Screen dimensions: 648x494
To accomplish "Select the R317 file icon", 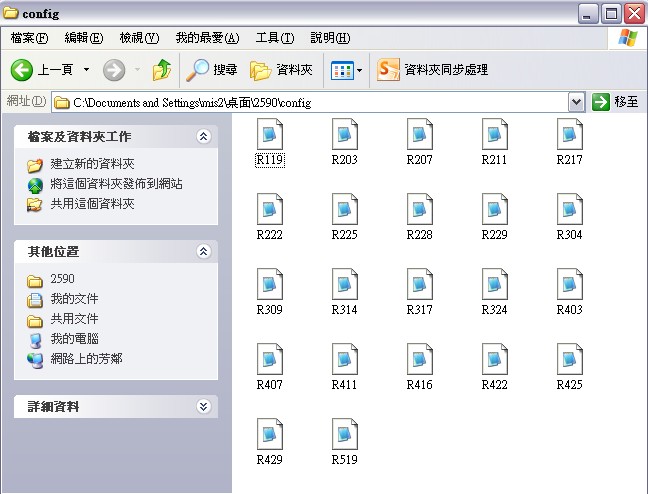I will point(419,284).
